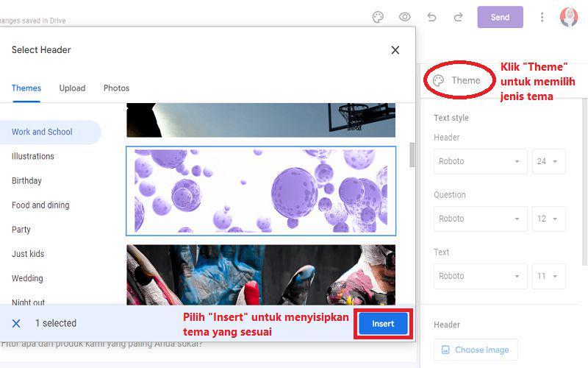Click the blue Insert button
The image size is (588, 368).
383,324
